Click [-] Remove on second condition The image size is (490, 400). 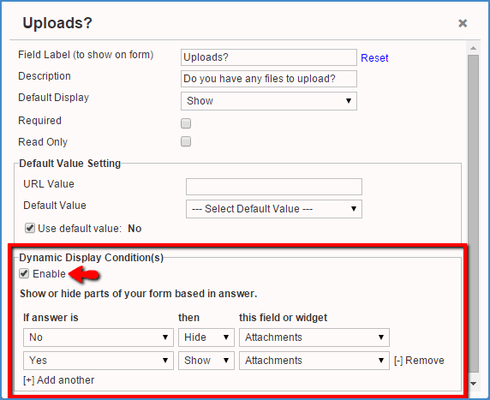pos(419,360)
